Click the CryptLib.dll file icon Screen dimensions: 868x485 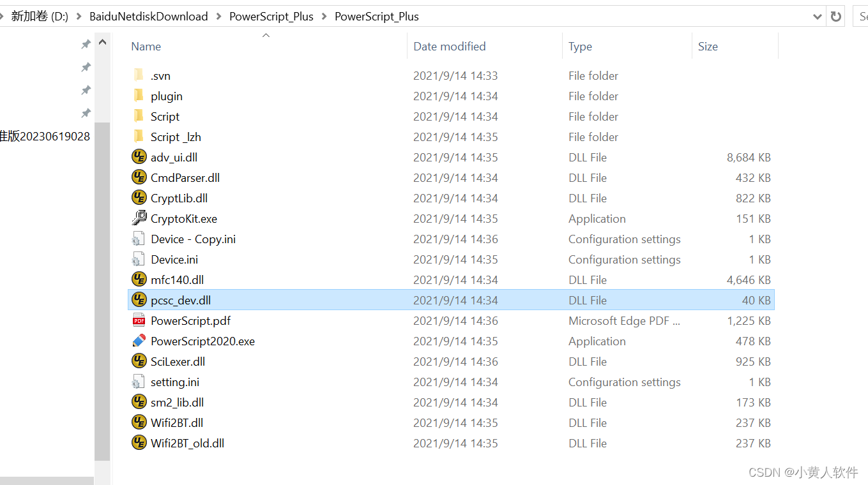pyautogui.click(x=139, y=198)
